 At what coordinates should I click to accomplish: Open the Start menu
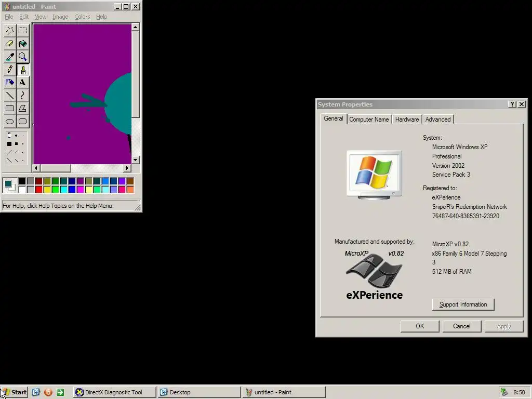14,392
